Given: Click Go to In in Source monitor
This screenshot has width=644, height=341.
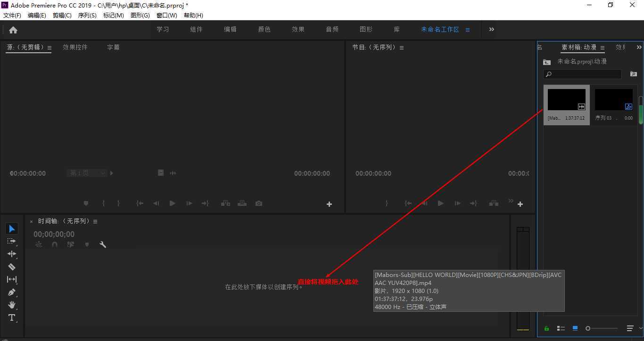Looking at the screenshot, I should coord(140,203).
